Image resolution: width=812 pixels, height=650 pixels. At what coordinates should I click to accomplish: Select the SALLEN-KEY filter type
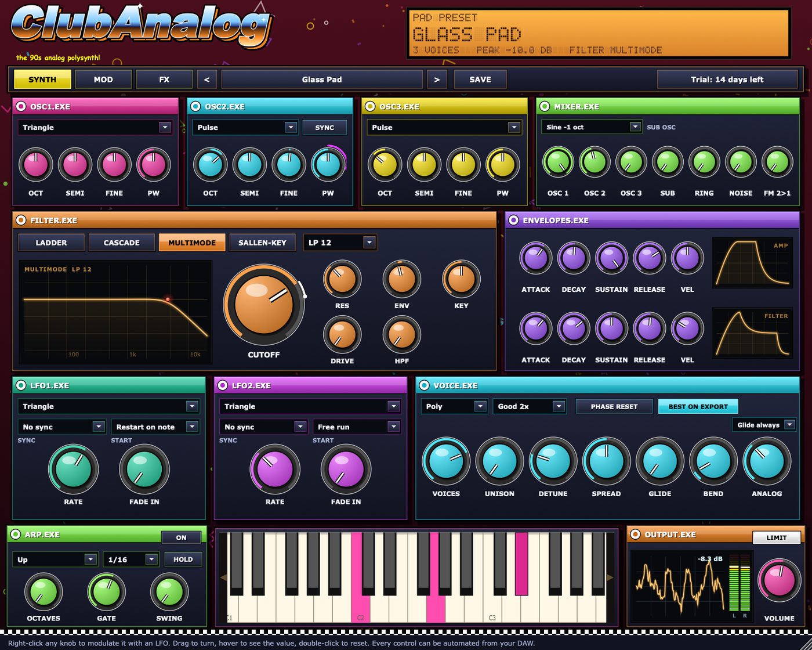(262, 243)
